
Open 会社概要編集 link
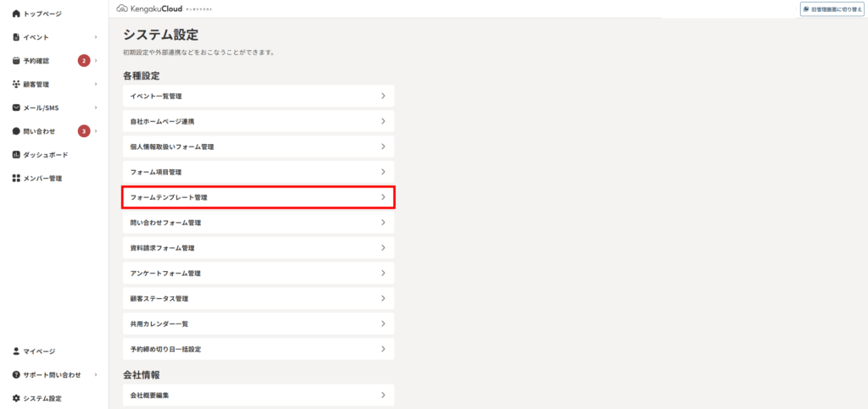[x=258, y=395]
